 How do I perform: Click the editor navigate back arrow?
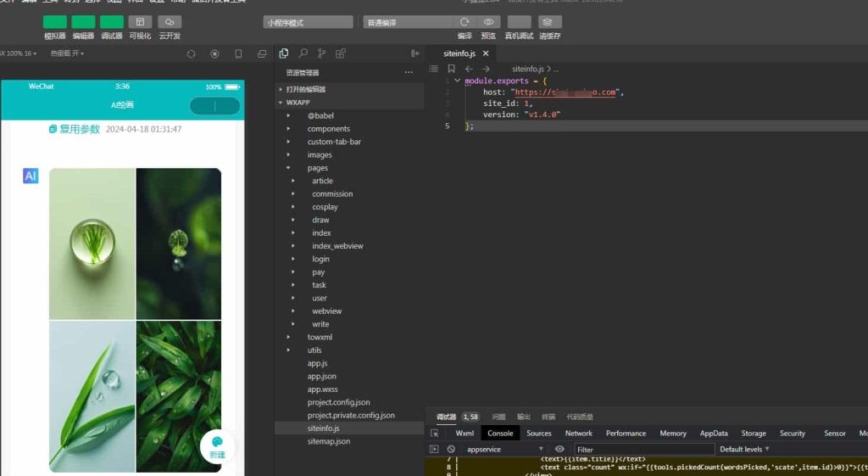coord(469,69)
